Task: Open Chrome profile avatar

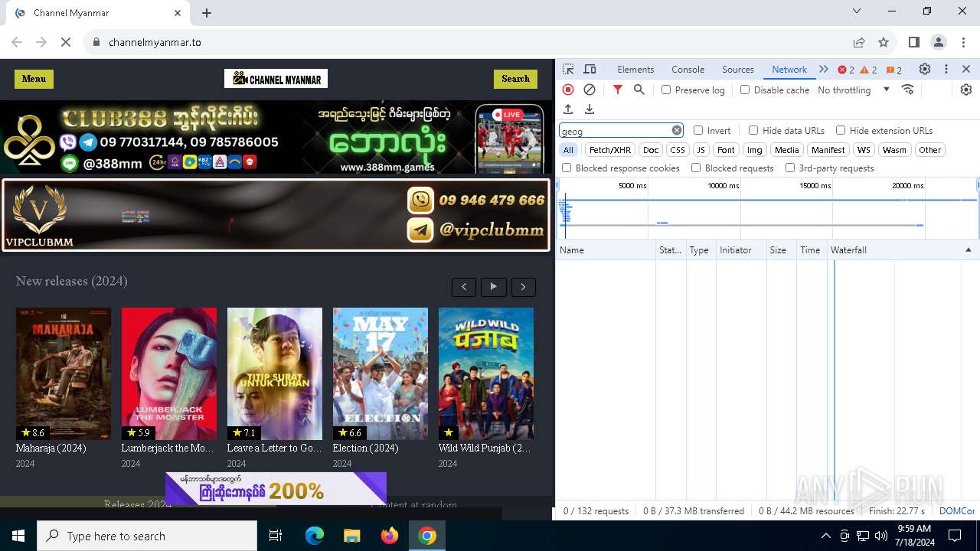Action: 939,42
